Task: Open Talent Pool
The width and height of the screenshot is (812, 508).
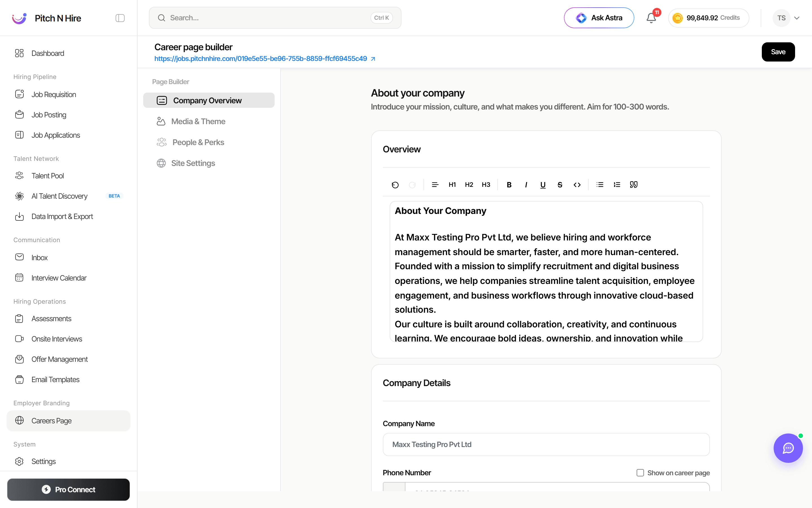Action: click(69, 176)
